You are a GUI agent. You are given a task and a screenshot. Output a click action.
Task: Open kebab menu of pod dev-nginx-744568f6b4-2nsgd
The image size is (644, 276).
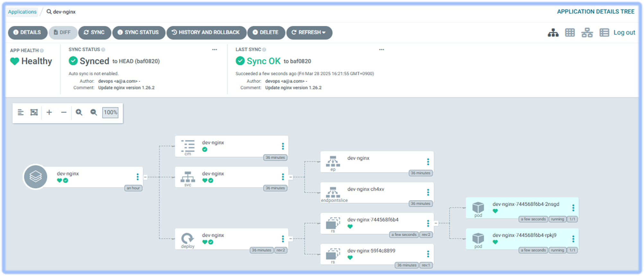click(x=573, y=208)
